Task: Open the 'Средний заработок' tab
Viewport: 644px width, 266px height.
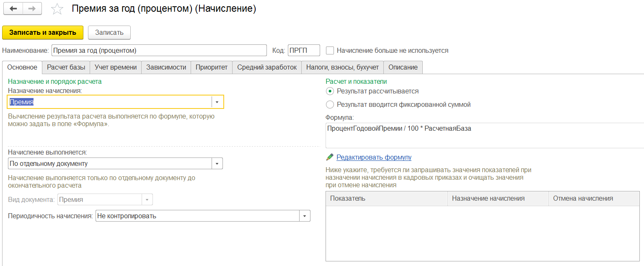Action: (x=267, y=67)
